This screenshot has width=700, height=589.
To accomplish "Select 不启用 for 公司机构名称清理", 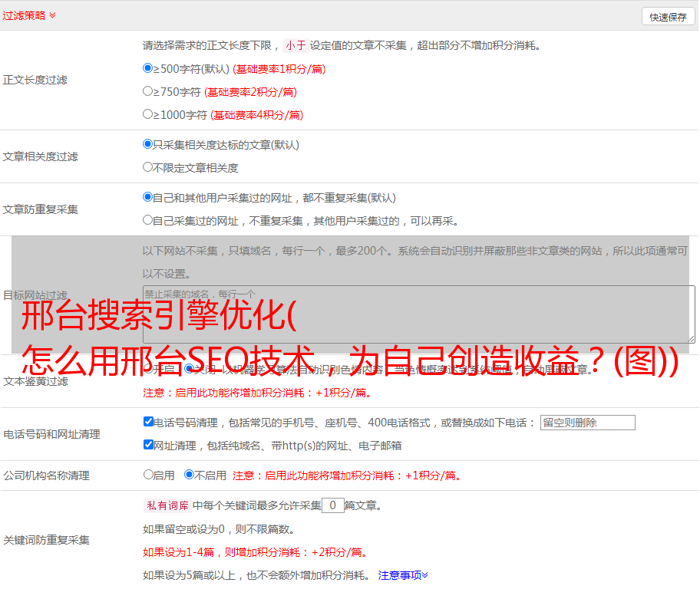I will click(x=189, y=475).
